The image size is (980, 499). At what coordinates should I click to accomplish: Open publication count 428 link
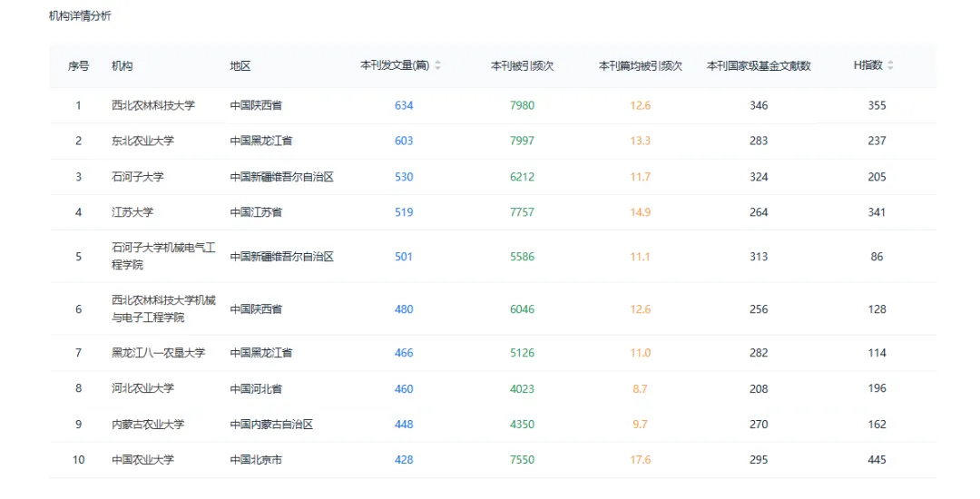pyautogui.click(x=404, y=460)
